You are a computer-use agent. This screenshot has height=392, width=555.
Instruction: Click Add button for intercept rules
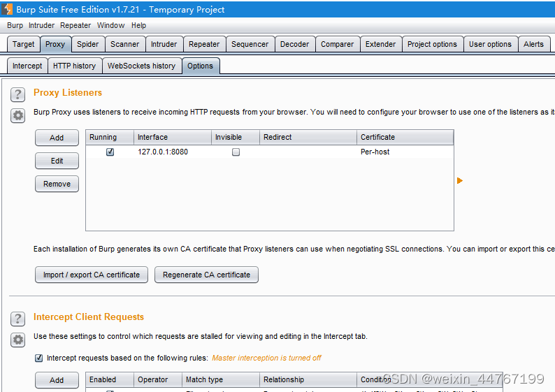pyautogui.click(x=57, y=380)
